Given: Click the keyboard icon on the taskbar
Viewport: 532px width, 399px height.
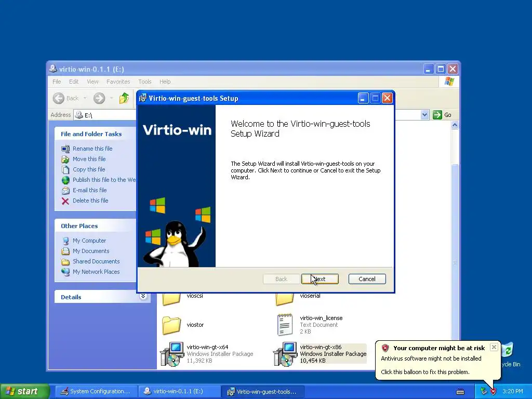Looking at the screenshot, I should [460, 392].
